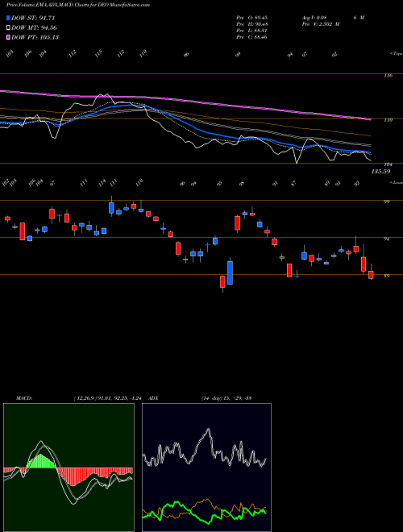This screenshot has height=532, width=403.
Task: Click the 89 candlestick axis label
Action: click(386, 276)
